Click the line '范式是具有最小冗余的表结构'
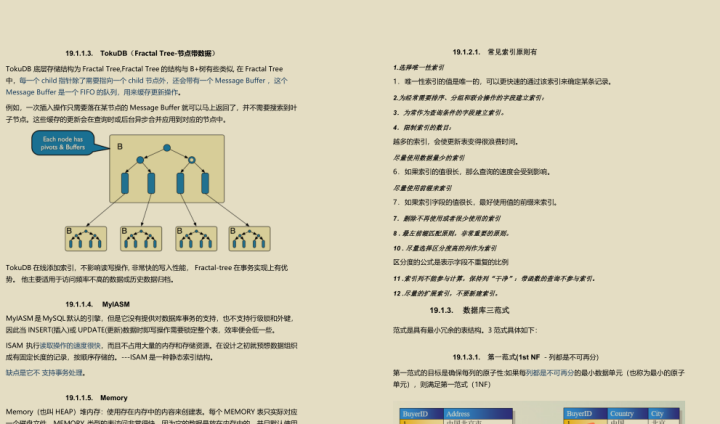The image size is (720, 424). [x=465, y=330]
